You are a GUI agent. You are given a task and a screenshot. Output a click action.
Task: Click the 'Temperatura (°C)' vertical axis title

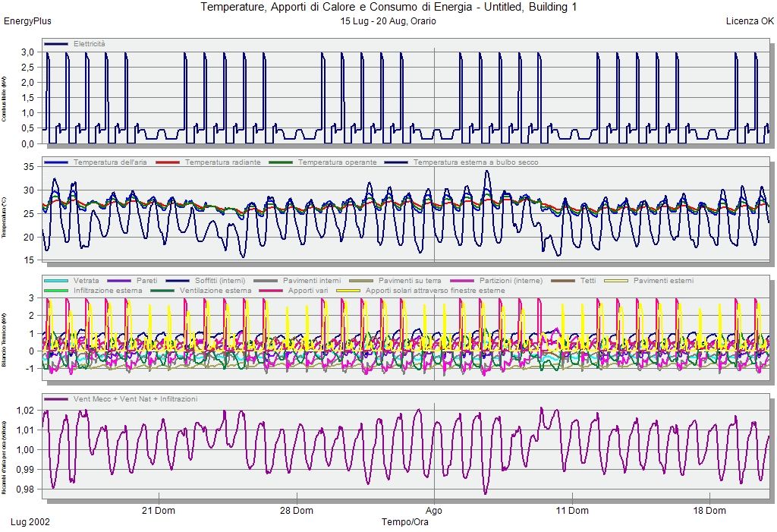coord(4,218)
